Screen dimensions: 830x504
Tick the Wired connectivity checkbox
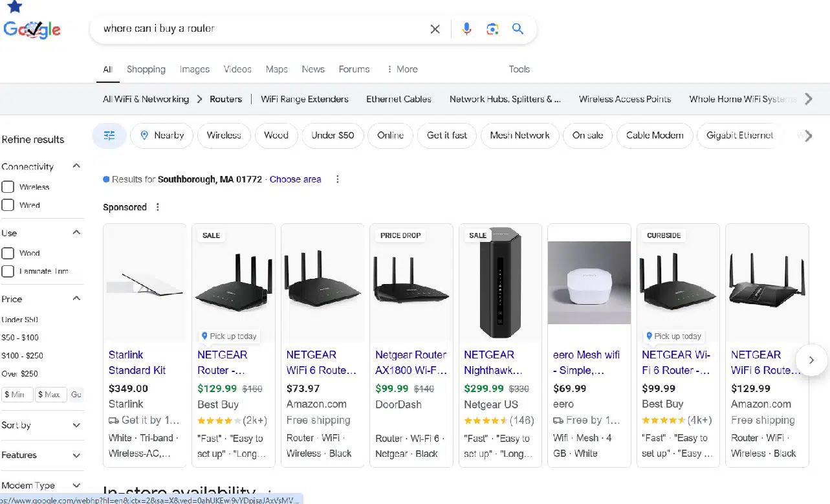click(8, 205)
